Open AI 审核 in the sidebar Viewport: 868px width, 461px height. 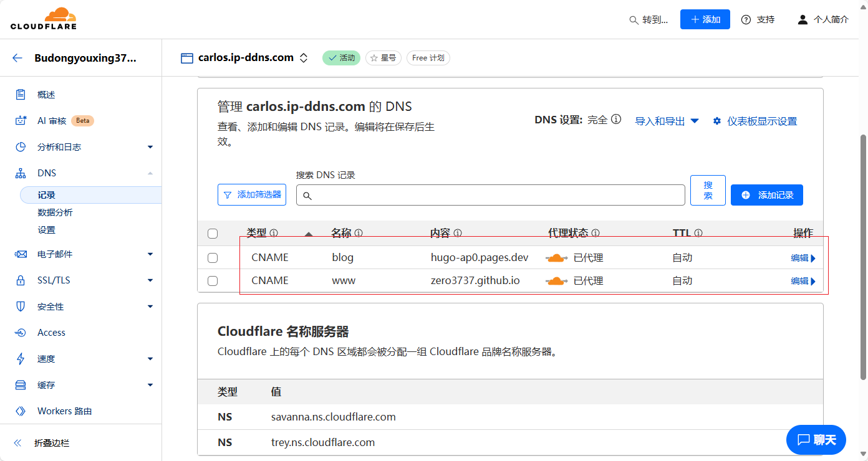pos(52,121)
